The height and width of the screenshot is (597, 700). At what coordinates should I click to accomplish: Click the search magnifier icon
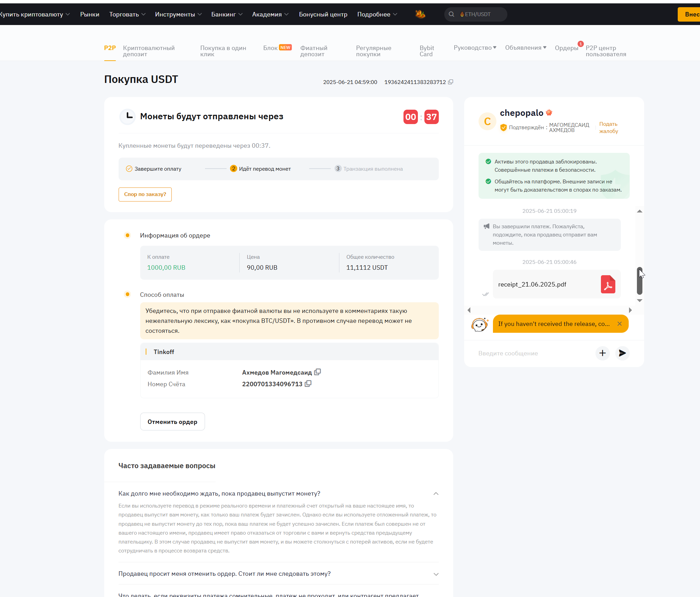coord(451,14)
